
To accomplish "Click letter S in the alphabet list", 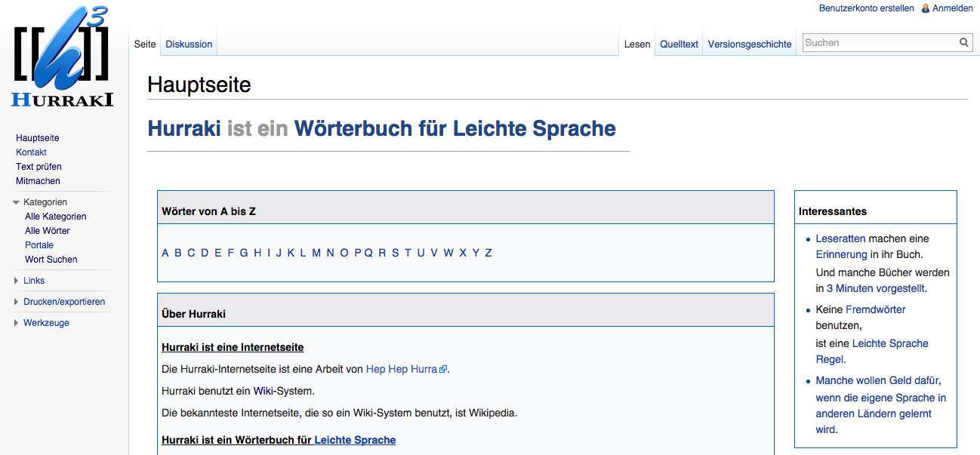I will [x=395, y=253].
